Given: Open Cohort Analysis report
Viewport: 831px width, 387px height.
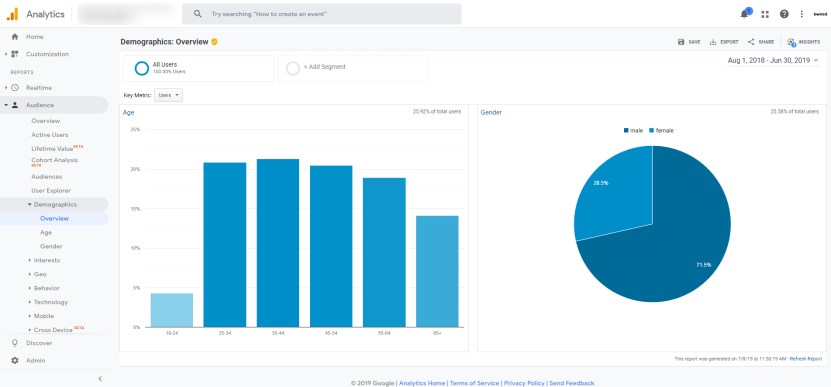Looking at the screenshot, I should pos(55,161).
